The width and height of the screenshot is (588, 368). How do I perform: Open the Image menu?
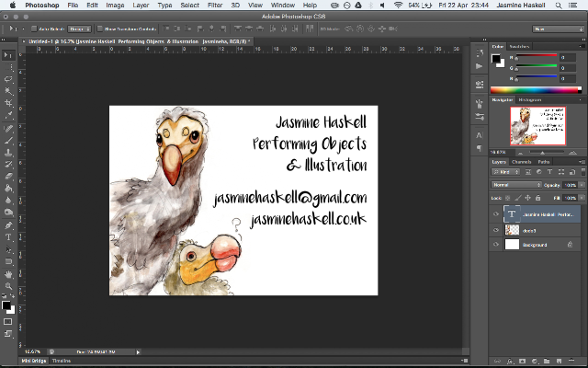[x=115, y=6]
